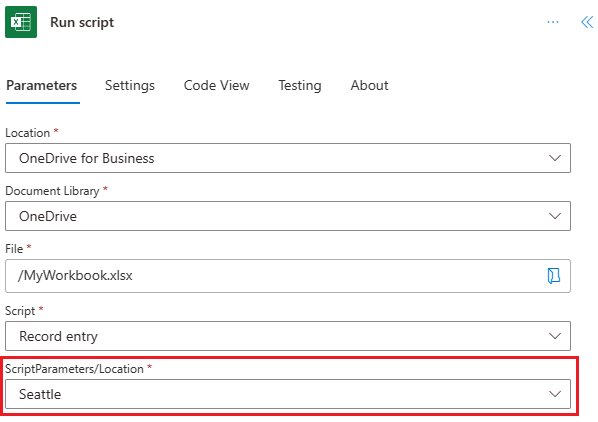Click the File field label
The height and width of the screenshot is (422, 598).
point(14,249)
